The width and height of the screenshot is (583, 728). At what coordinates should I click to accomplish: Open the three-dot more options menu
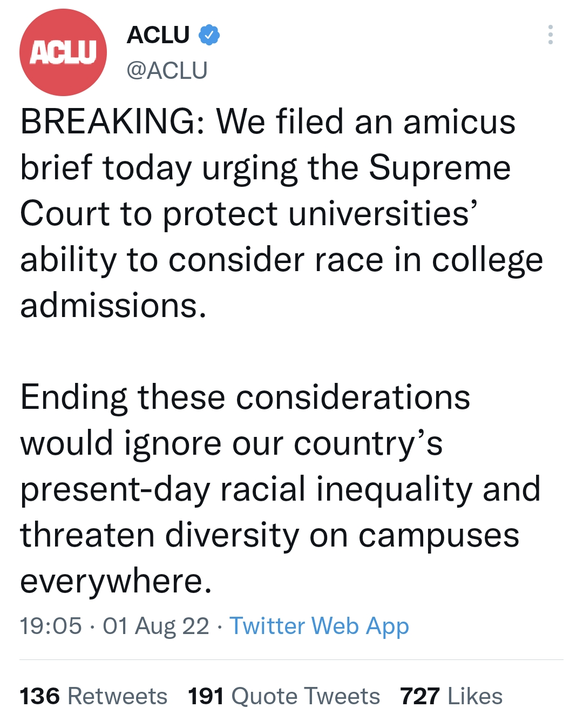[x=550, y=35]
